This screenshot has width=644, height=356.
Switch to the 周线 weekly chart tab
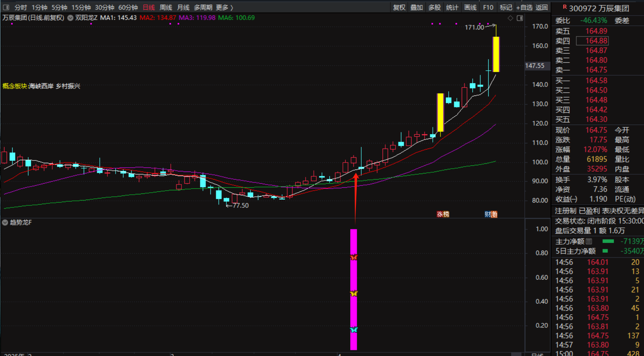click(x=165, y=7)
